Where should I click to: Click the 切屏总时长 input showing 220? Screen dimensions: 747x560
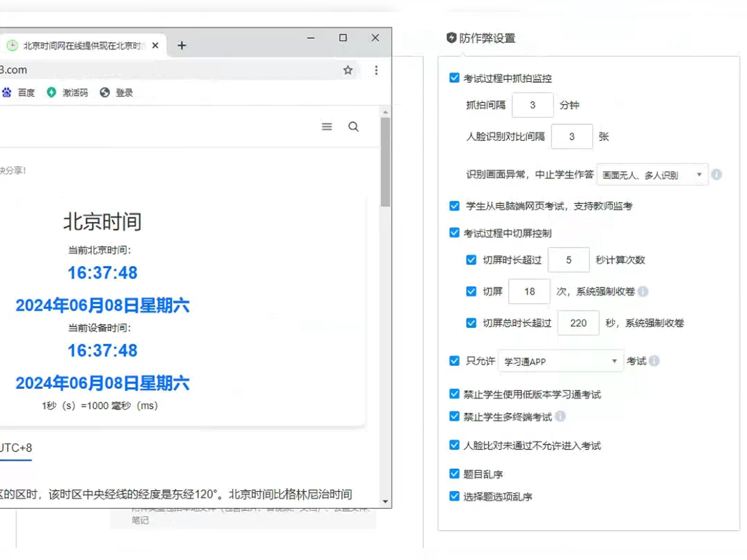[x=578, y=323]
